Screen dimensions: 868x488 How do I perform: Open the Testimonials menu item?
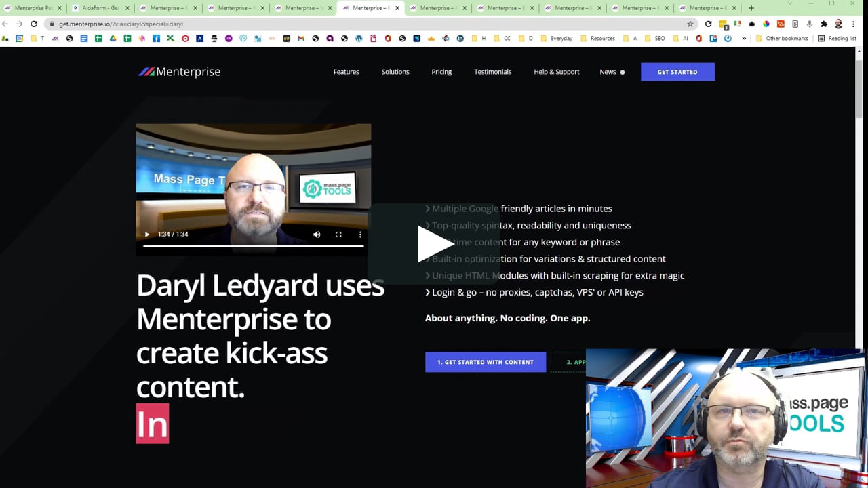[x=493, y=72]
